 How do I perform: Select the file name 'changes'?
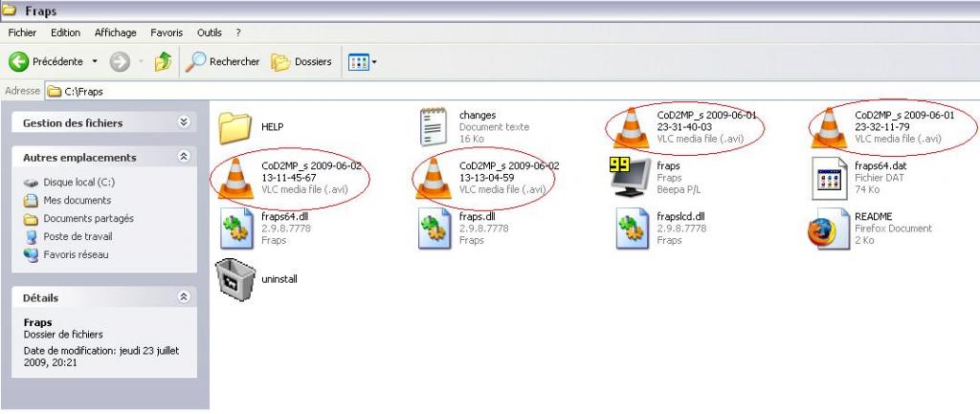tap(478, 115)
